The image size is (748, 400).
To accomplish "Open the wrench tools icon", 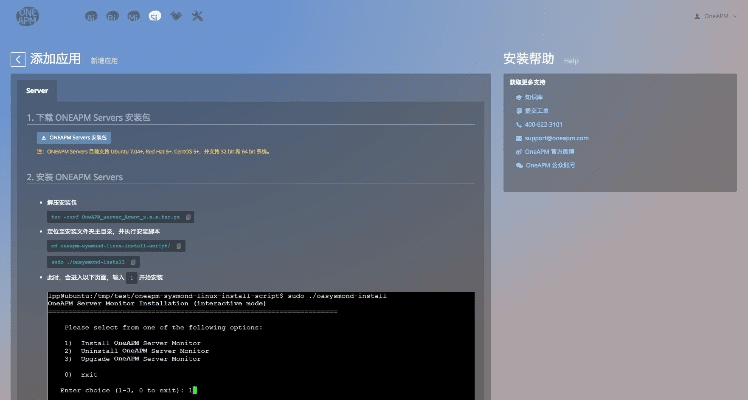I will click(x=197, y=17).
